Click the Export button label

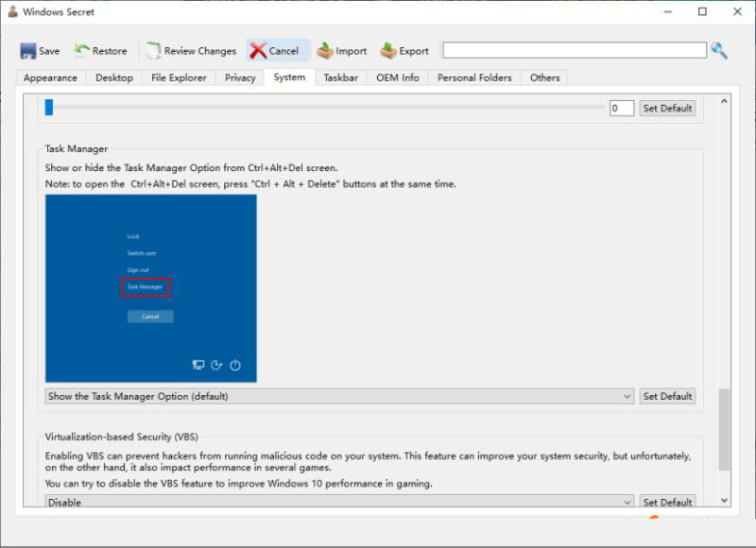point(414,51)
